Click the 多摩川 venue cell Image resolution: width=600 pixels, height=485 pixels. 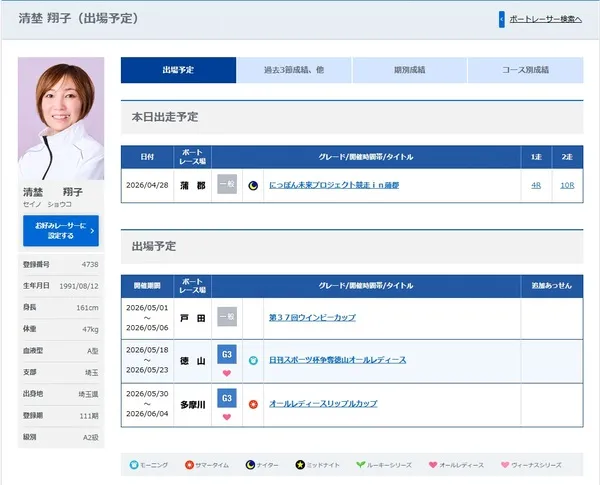click(x=192, y=405)
